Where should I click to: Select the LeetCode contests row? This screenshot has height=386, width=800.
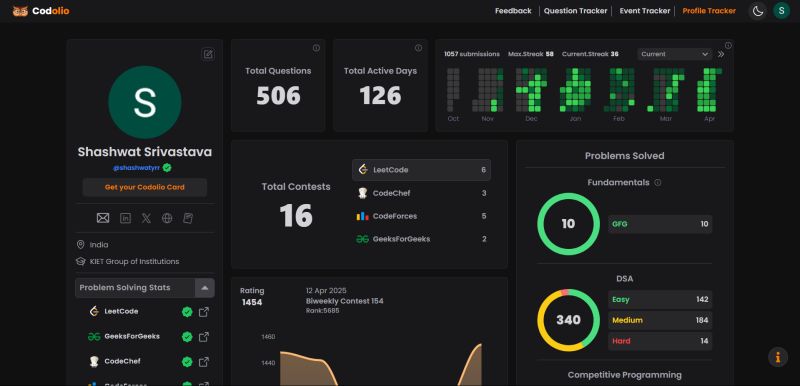421,170
